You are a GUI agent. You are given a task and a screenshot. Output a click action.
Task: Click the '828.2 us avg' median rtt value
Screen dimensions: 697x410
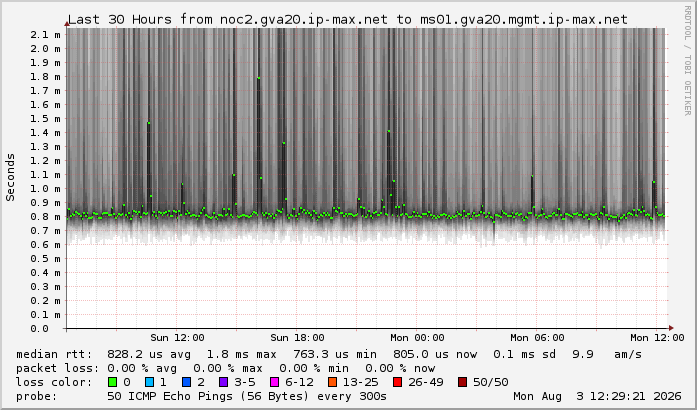tap(149, 354)
